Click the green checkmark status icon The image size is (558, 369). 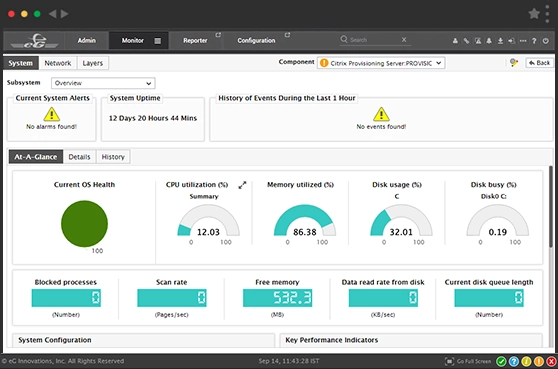coord(501,362)
